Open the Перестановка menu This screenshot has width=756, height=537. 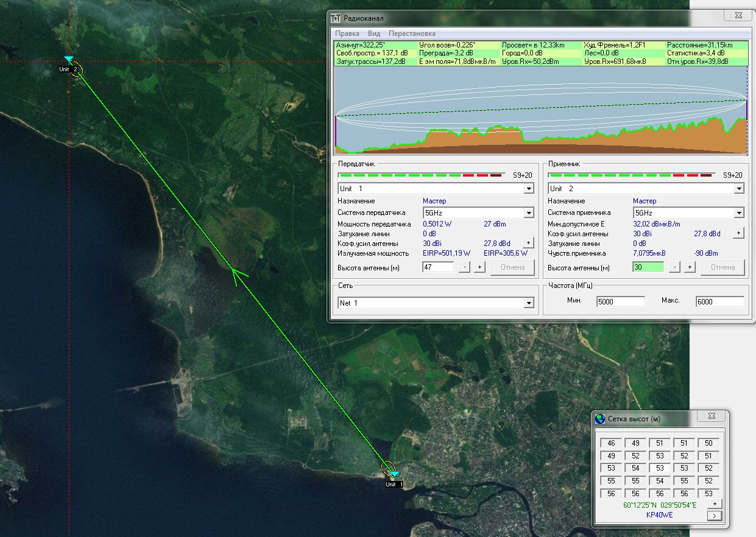tap(412, 33)
